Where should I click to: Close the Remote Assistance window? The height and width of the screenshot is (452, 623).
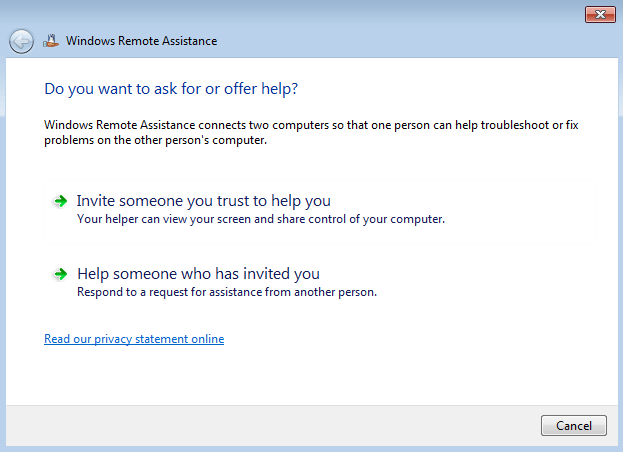(x=600, y=15)
